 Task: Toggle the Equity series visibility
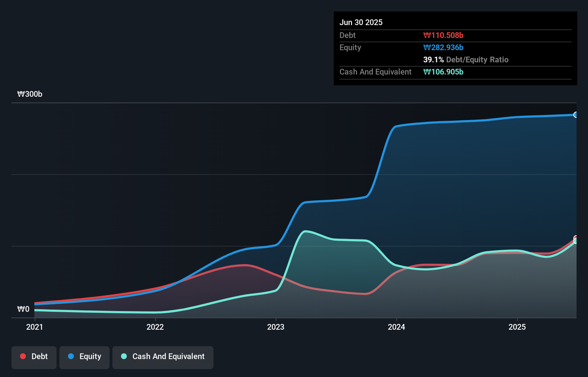[84, 357]
